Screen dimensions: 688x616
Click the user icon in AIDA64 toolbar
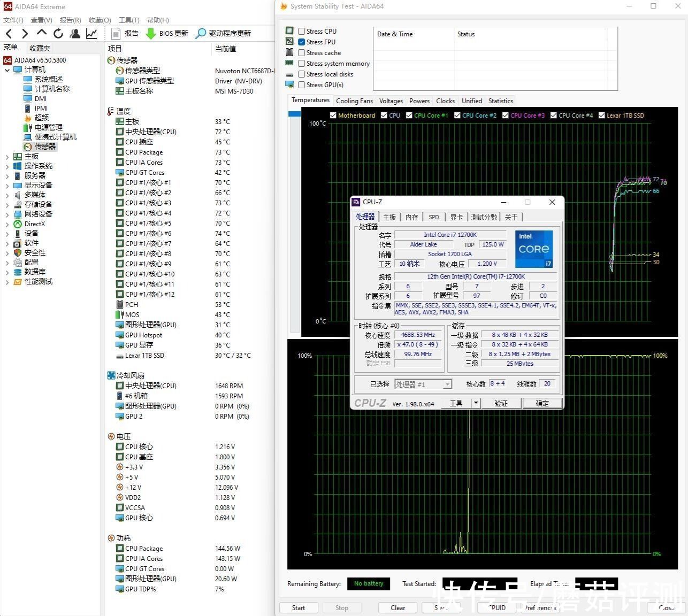point(75,33)
